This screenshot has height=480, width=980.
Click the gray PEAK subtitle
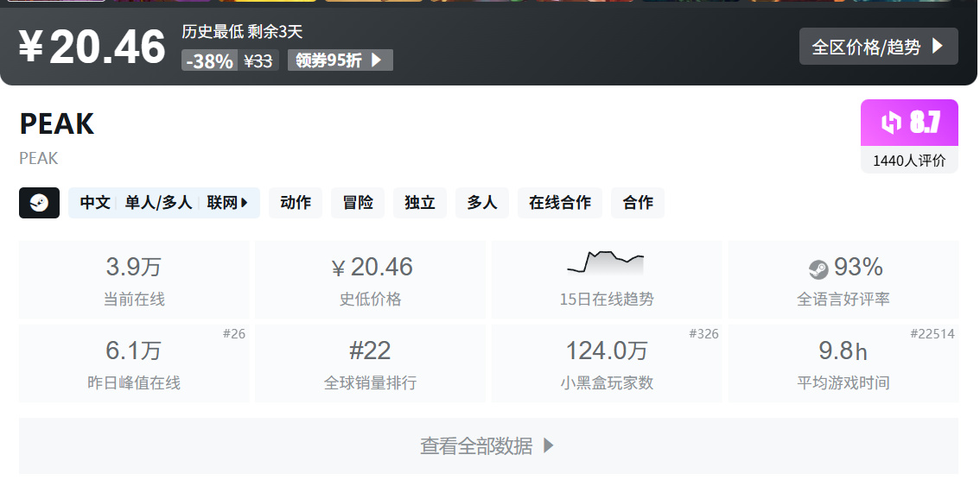39,159
